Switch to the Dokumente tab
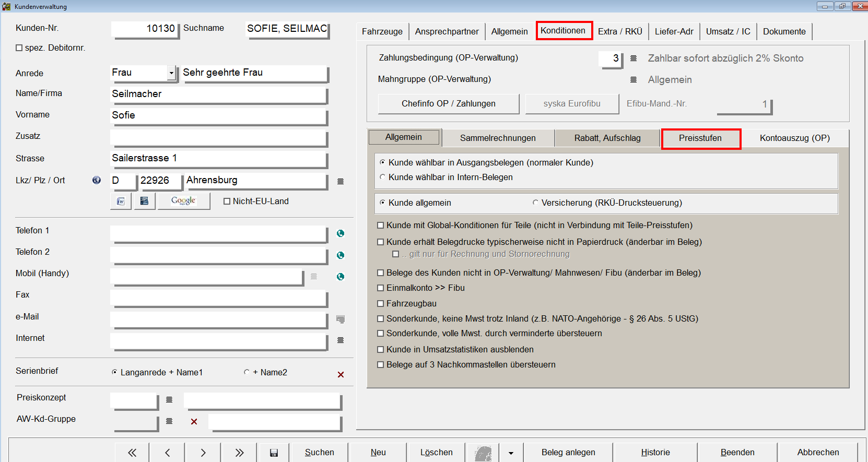The height and width of the screenshot is (462, 868). tap(784, 31)
